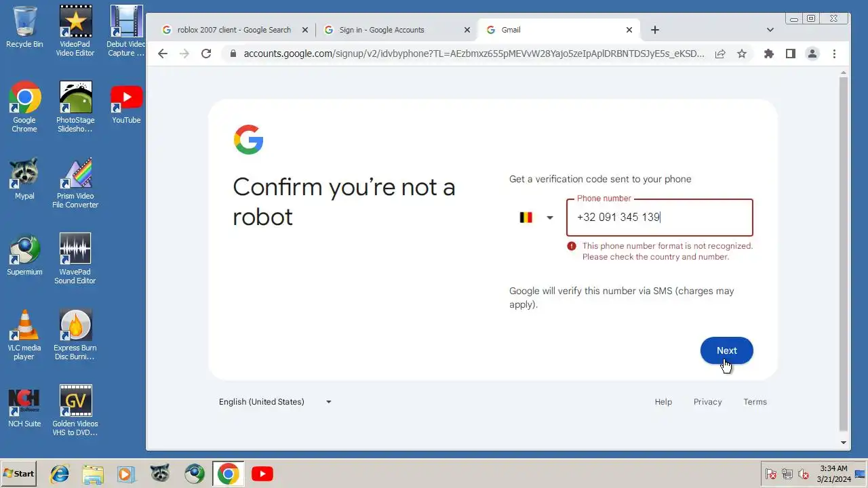Share this page via the share icon
The height and width of the screenshot is (488, 868).
point(720,54)
